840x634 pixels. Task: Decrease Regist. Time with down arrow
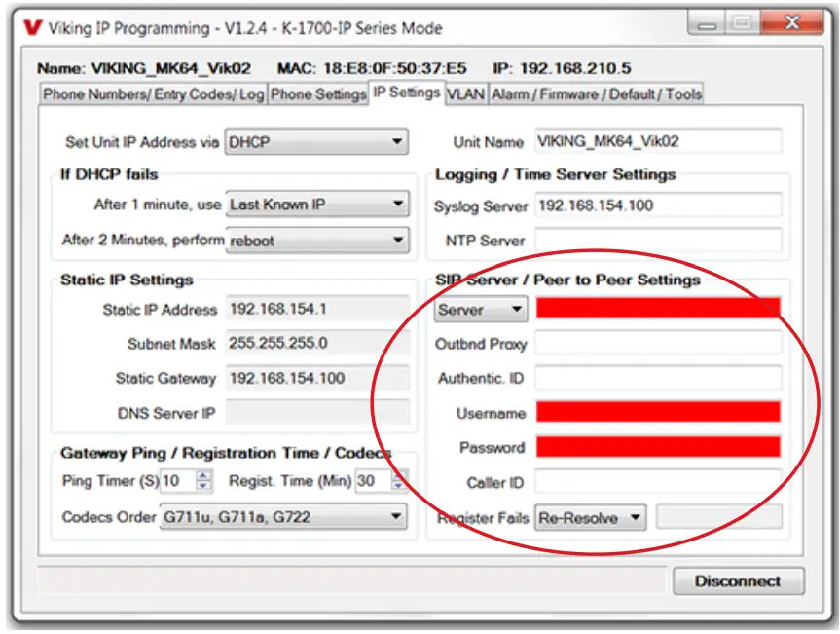click(x=399, y=486)
